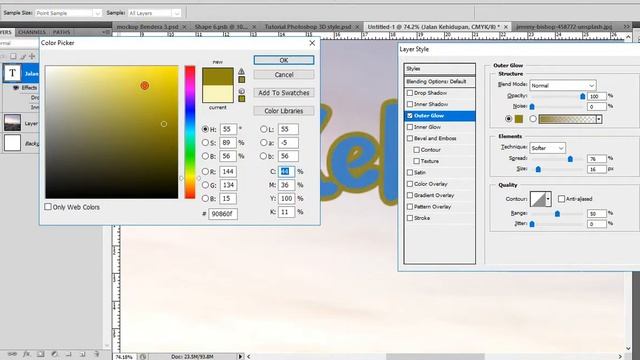Screen dimensions: 640x360
Task: Click the text layer T thumbnail
Action: click(12, 73)
